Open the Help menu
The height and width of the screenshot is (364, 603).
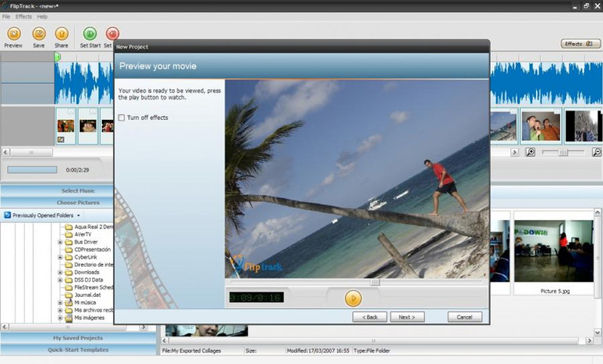42,17
